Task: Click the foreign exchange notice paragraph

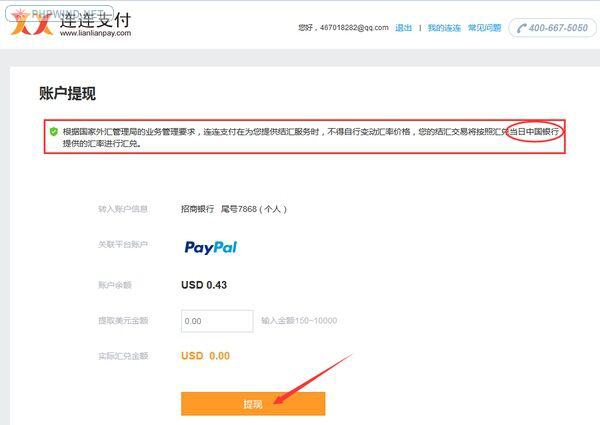Action: 311,137
